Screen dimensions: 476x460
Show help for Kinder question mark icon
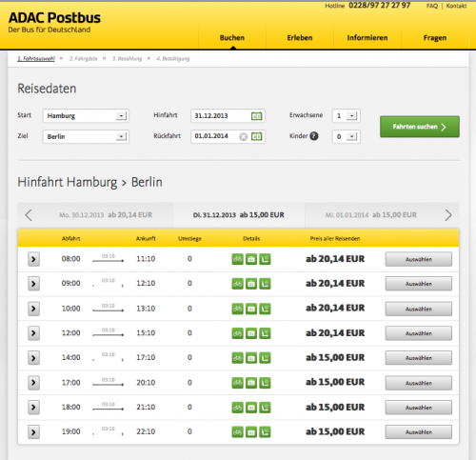tap(314, 136)
